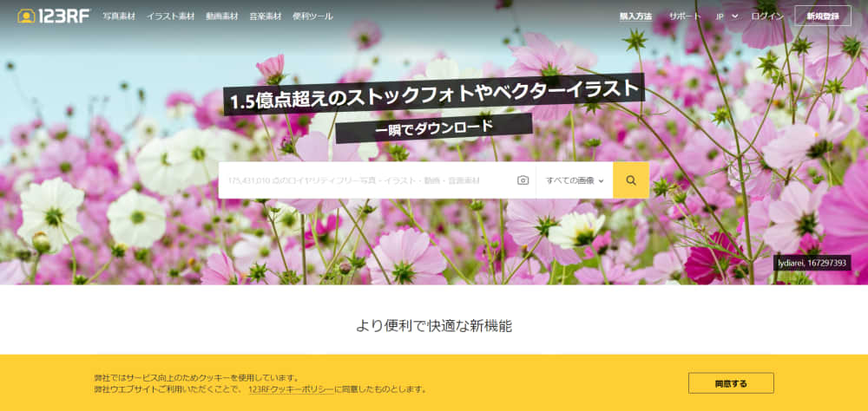Open 音楽素材 menu
The image size is (868, 411).
click(x=265, y=16)
